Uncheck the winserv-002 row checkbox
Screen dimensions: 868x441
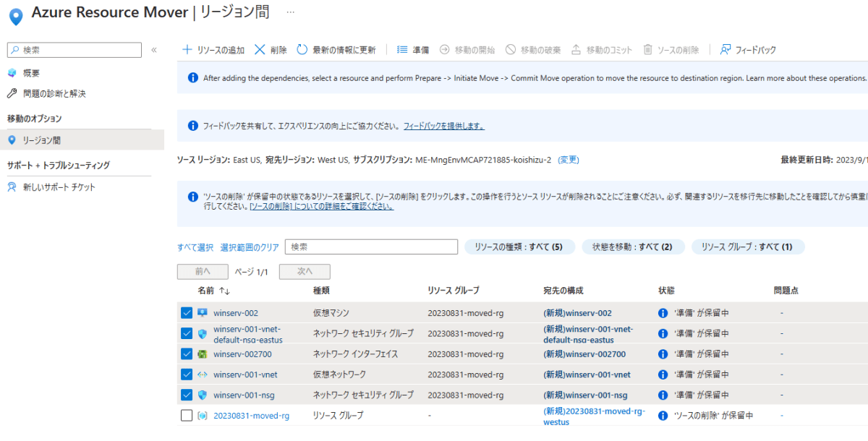coord(187,313)
